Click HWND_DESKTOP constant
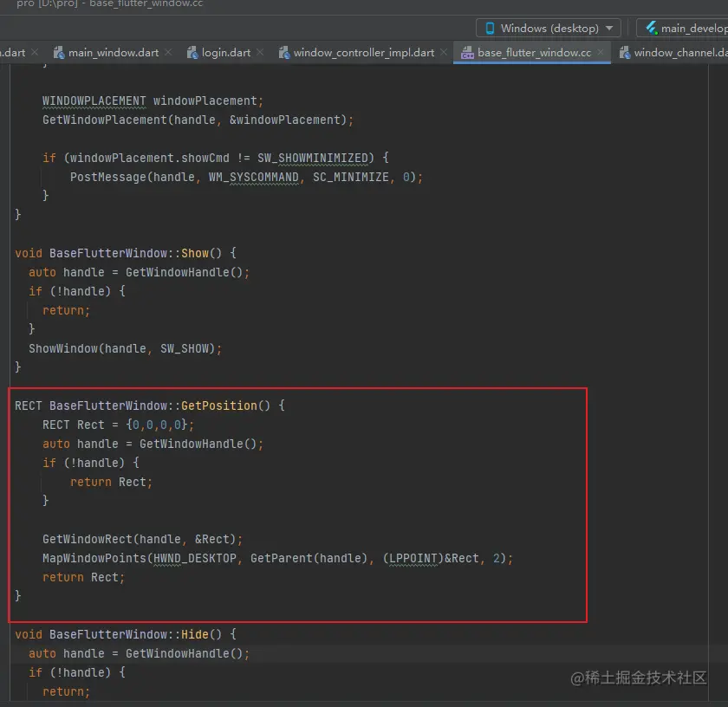 pyautogui.click(x=194, y=559)
